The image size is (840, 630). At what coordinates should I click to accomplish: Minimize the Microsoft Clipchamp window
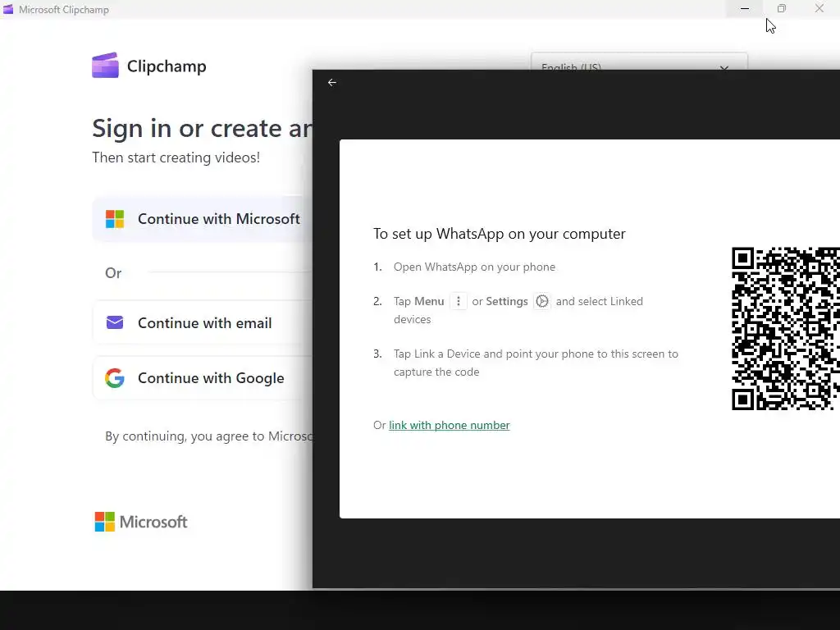pos(745,8)
